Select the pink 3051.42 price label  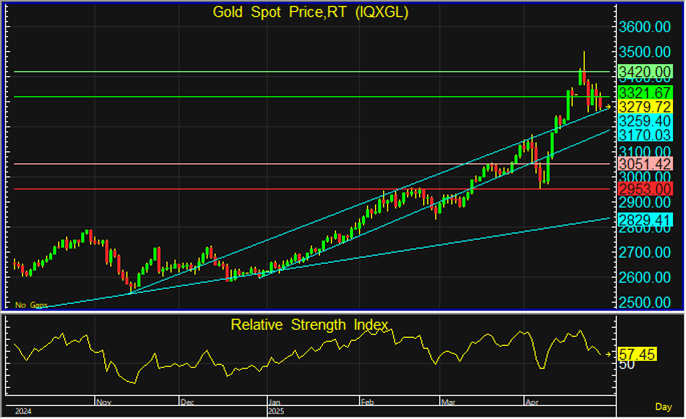(644, 164)
